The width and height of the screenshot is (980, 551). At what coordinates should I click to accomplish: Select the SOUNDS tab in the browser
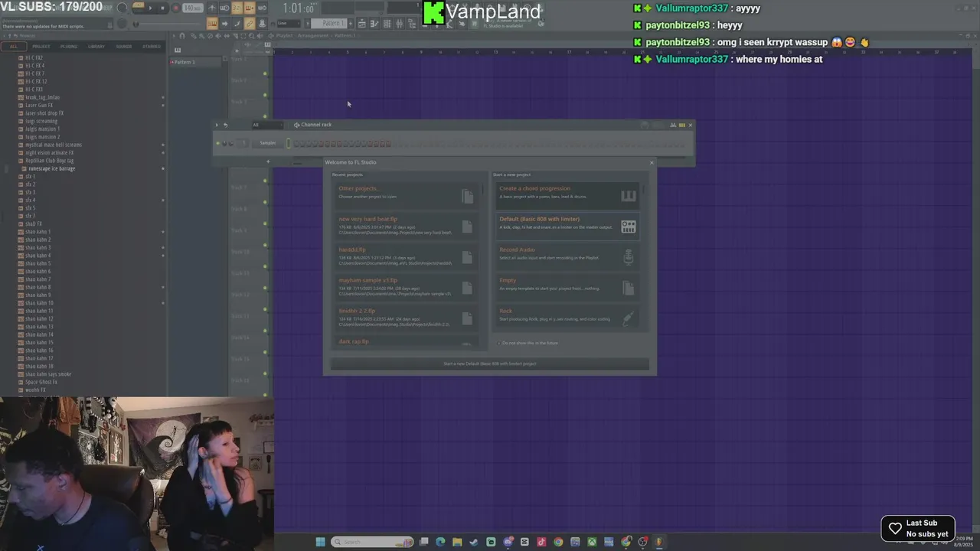coord(124,46)
